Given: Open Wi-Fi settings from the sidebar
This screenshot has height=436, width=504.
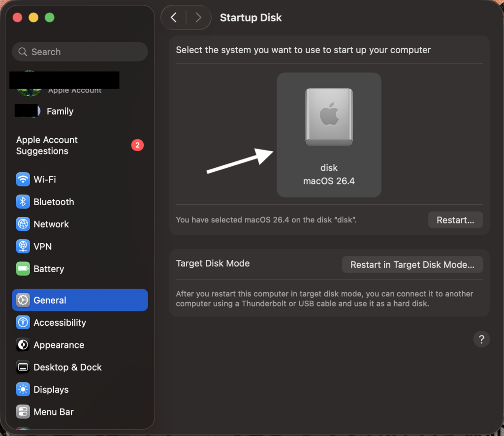Looking at the screenshot, I should 23,179.
